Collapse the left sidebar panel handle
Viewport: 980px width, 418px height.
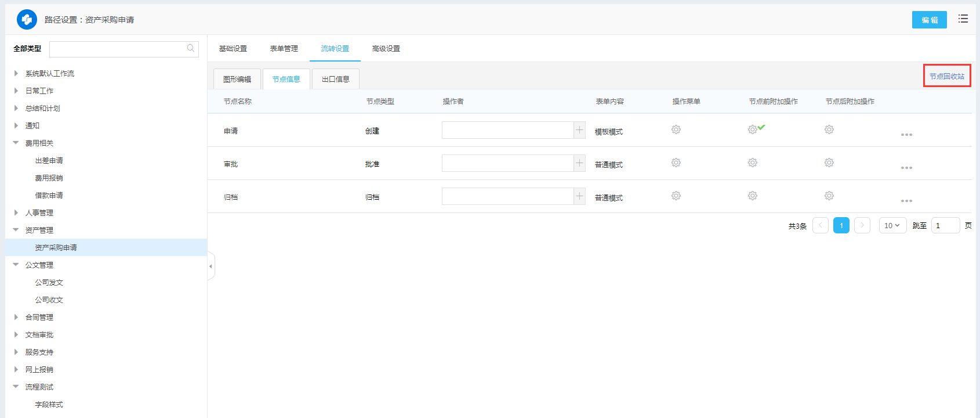[x=211, y=266]
